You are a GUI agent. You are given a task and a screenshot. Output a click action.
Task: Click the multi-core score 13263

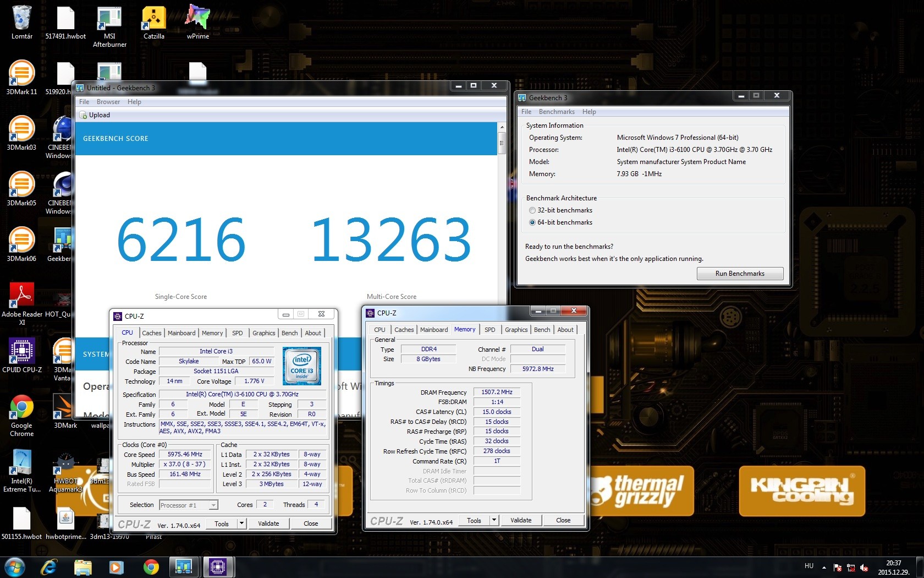coord(391,239)
